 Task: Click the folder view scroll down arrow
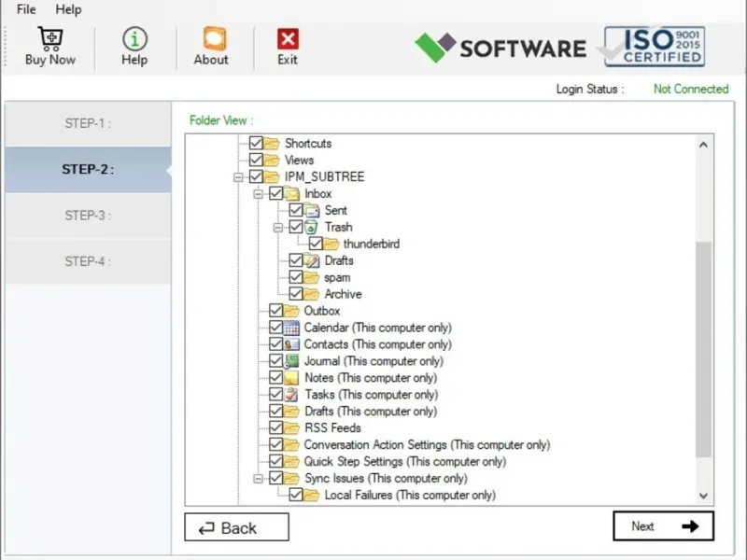tap(703, 496)
